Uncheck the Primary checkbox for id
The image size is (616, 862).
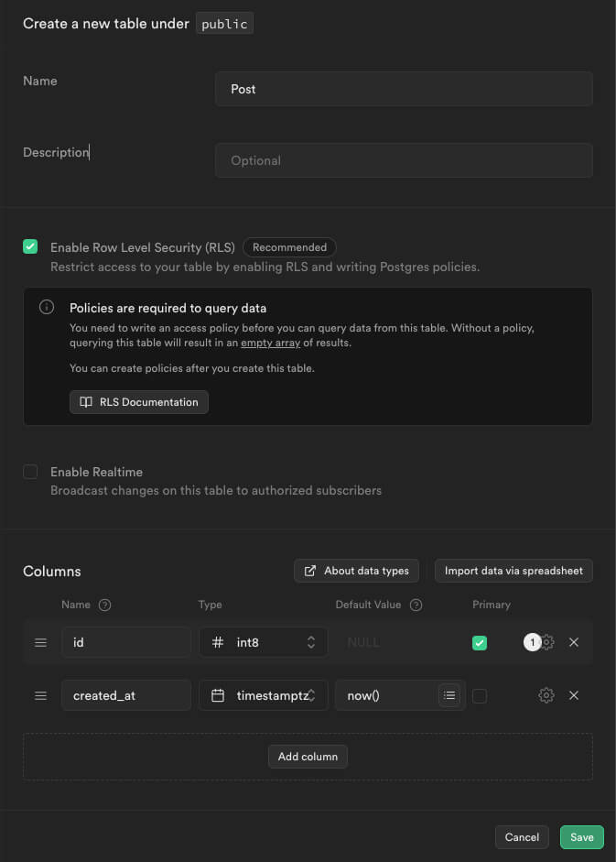(x=480, y=643)
